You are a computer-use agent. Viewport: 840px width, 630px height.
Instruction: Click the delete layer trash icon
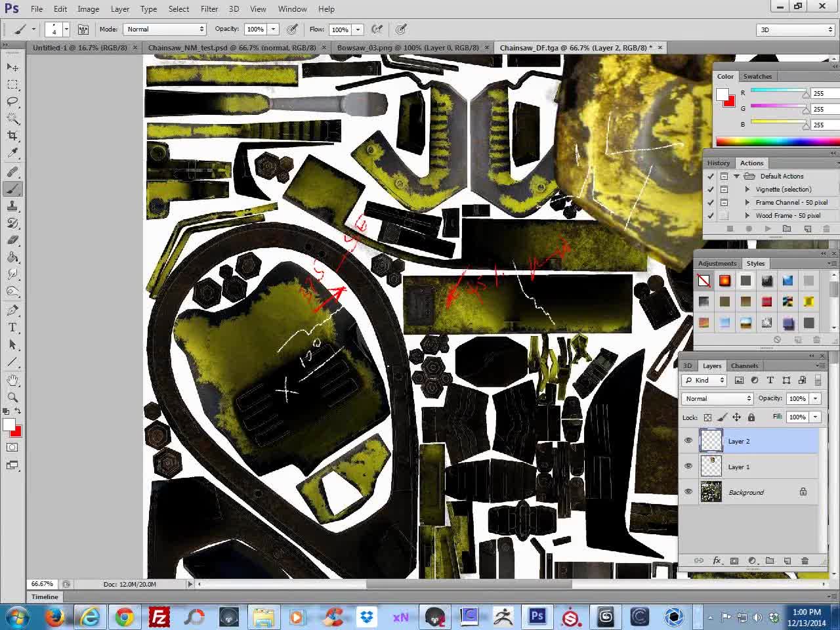tap(805, 561)
